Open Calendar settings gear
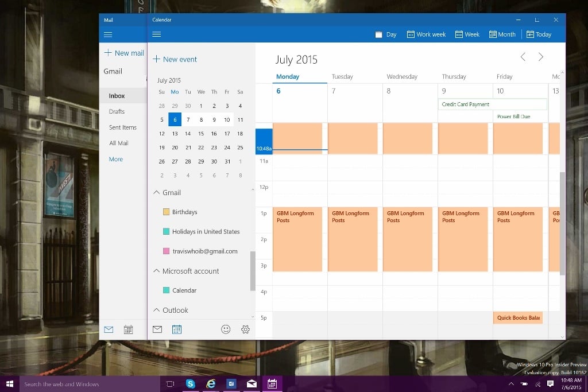The width and height of the screenshot is (588, 392). click(x=245, y=329)
